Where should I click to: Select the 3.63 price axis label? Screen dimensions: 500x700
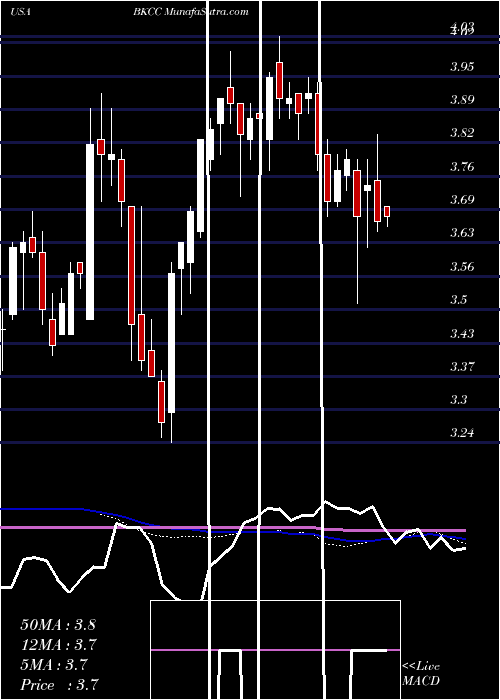click(462, 233)
